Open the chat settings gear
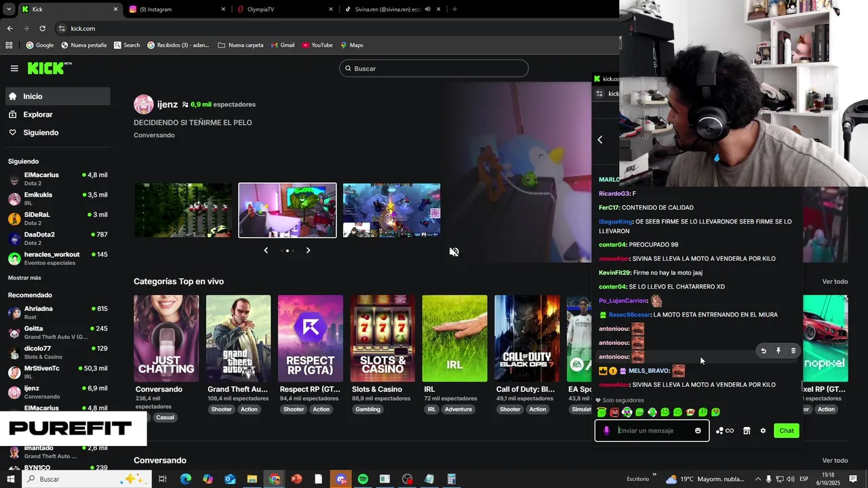The height and width of the screenshot is (488, 868). click(x=763, y=430)
